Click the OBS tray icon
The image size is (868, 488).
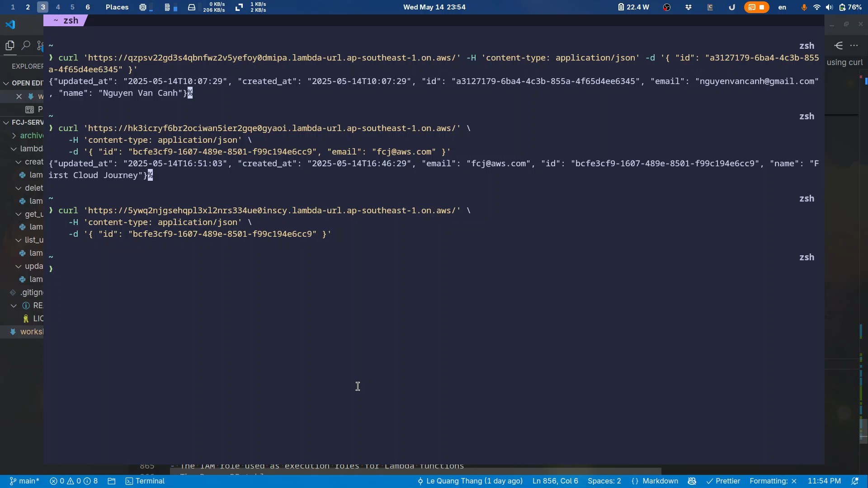(x=667, y=7)
